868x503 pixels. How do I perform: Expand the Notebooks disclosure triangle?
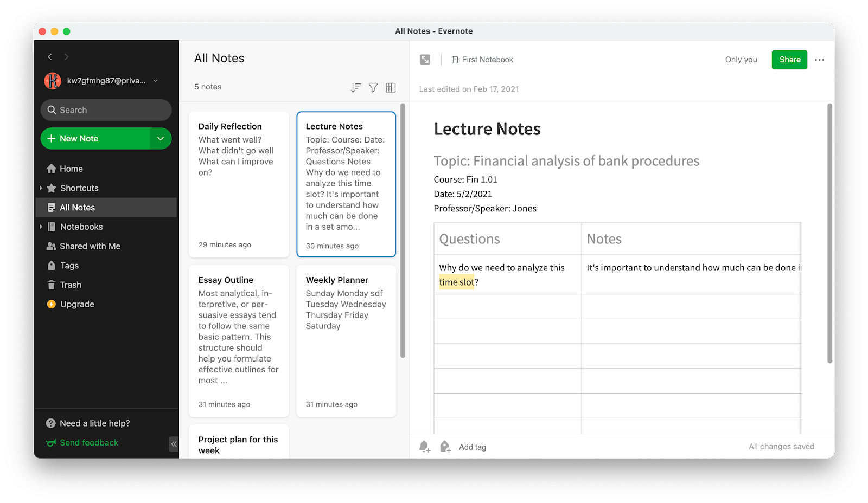(41, 227)
